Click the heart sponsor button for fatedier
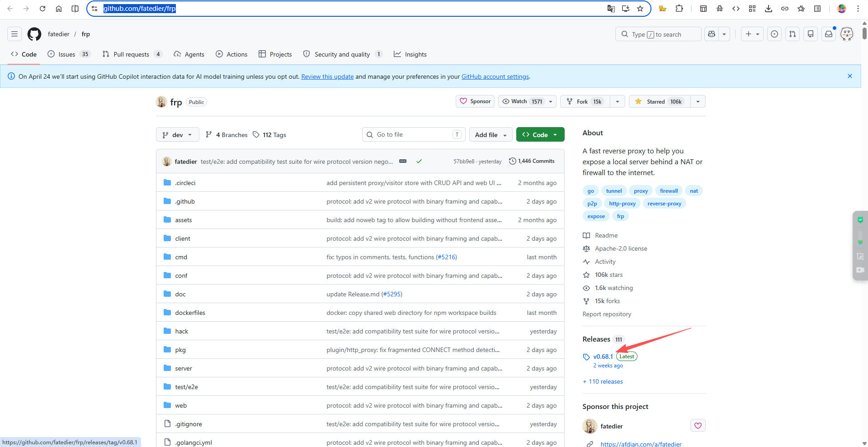The height and width of the screenshot is (447, 868). pyautogui.click(x=698, y=426)
